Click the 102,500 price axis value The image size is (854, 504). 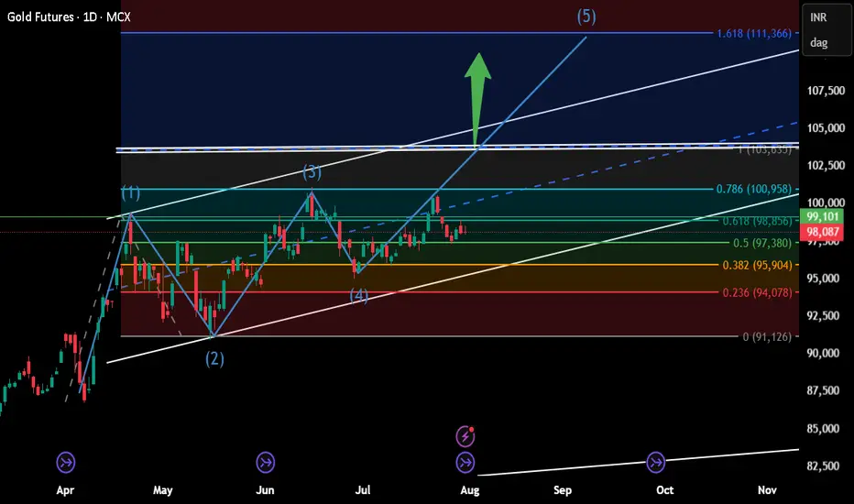826,166
